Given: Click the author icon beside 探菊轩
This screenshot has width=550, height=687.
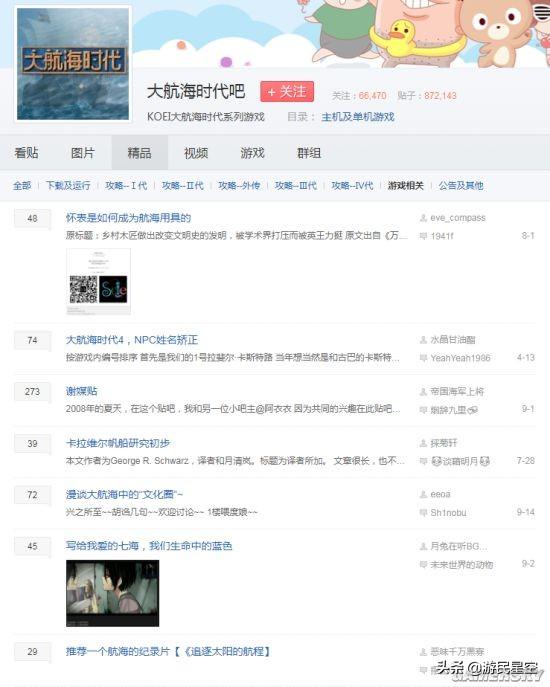Looking at the screenshot, I should click(423, 443).
